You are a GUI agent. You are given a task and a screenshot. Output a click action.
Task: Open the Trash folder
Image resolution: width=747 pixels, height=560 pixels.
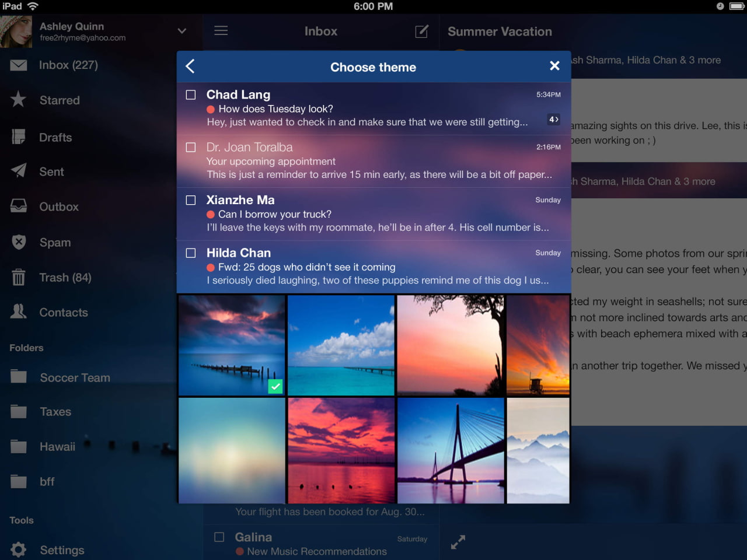click(64, 277)
